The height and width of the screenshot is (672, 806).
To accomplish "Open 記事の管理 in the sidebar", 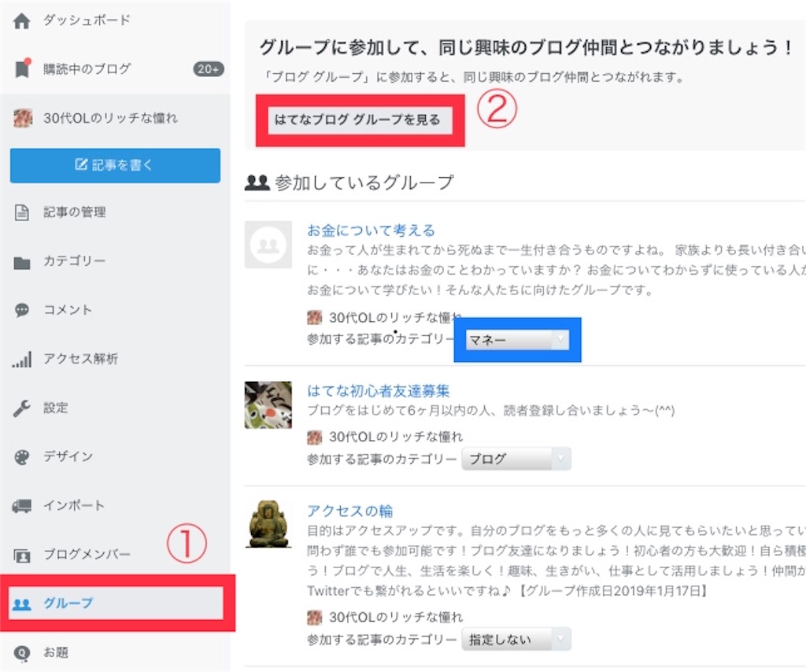I will click(75, 212).
